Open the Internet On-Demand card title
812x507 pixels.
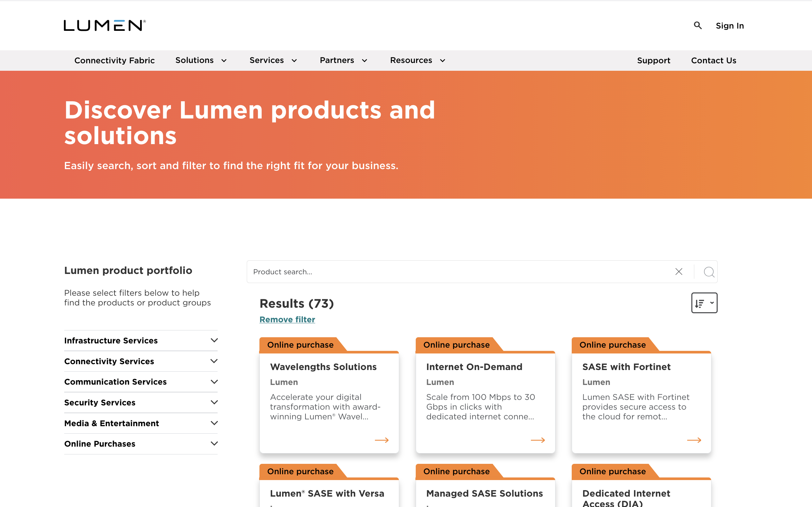474,367
